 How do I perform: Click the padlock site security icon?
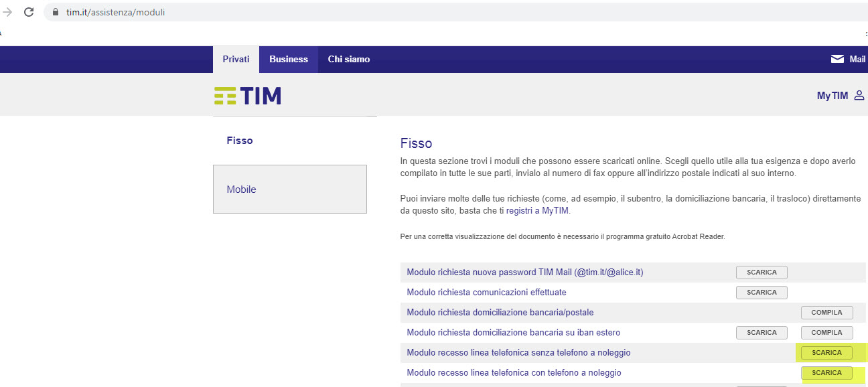(56, 13)
